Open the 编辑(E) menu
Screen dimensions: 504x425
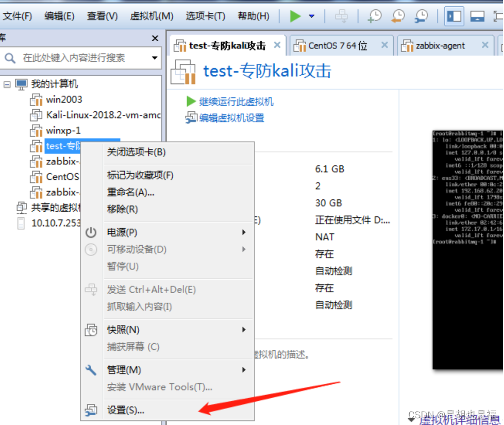(59, 16)
